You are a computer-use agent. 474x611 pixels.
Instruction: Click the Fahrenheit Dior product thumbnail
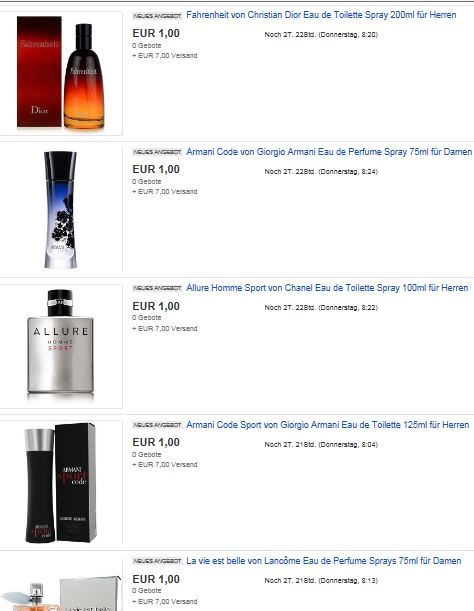click(x=61, y=73)
